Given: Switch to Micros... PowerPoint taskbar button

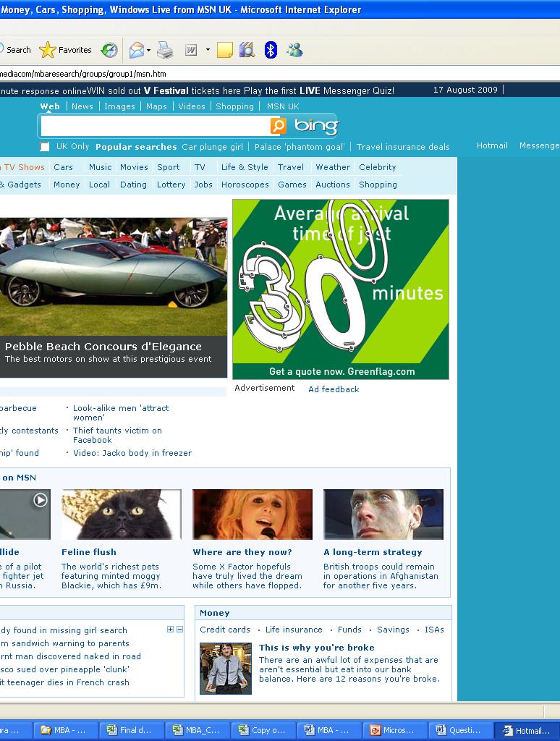Looking at the screenshot, I should pyautogui.click(x=394, y=731).
